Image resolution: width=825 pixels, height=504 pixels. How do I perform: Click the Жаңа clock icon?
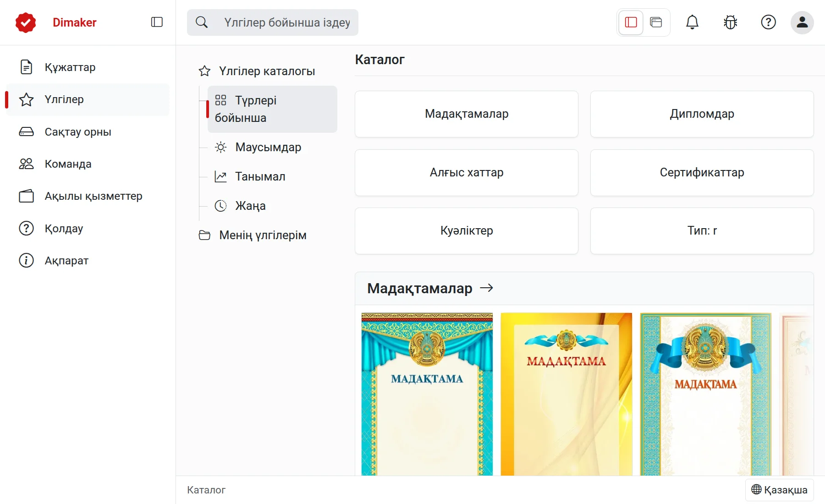221,206
